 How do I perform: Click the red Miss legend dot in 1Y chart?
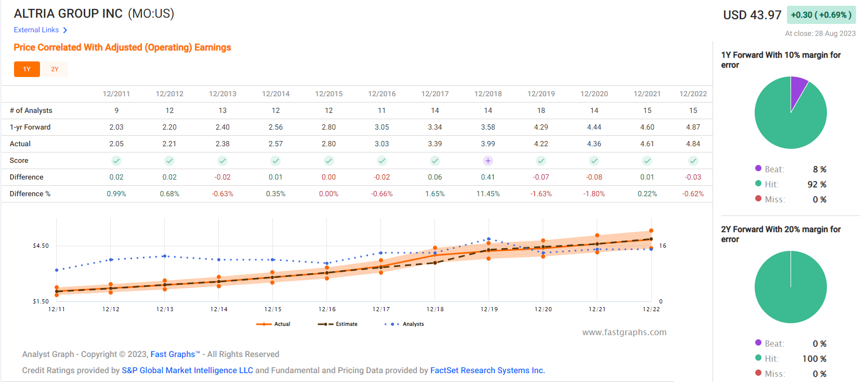758,198
